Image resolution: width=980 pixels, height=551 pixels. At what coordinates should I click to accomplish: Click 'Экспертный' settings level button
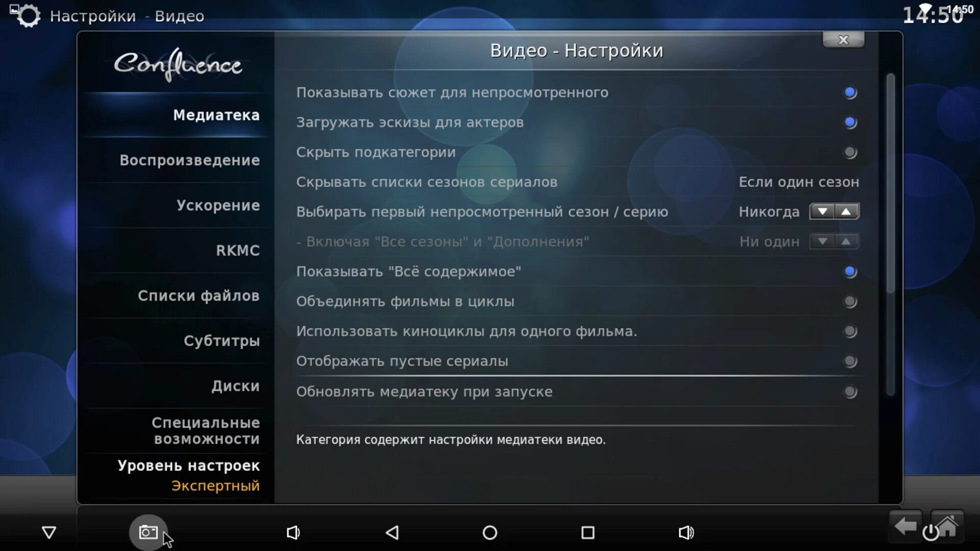(x=215, y=485)
